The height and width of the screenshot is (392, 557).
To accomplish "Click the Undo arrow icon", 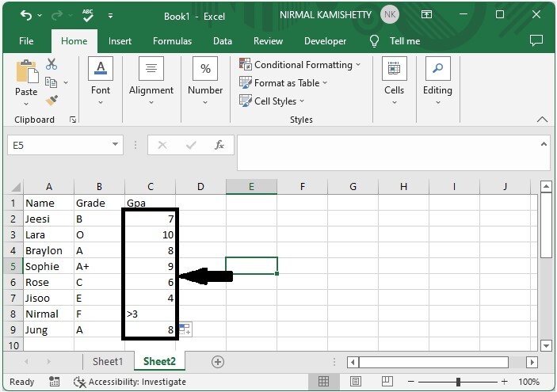I will tap(25, 15).
